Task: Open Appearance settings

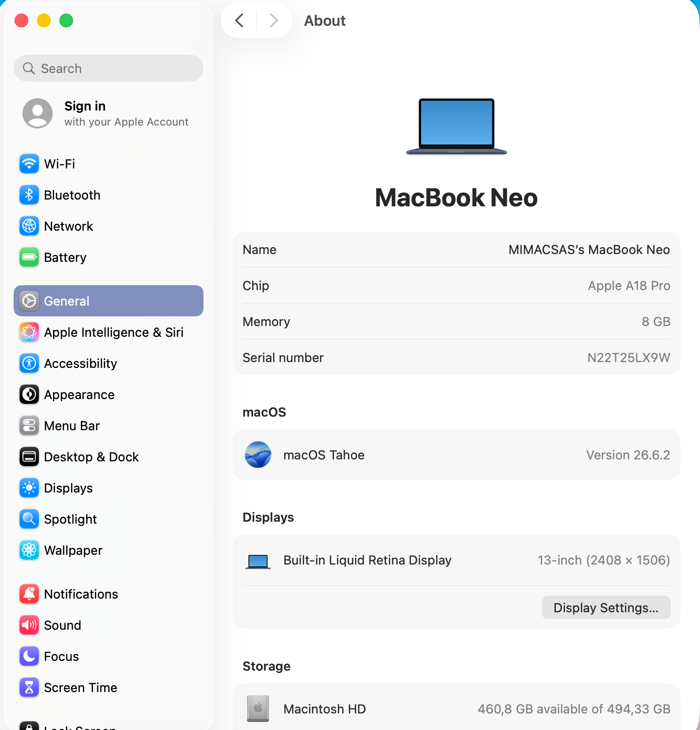Action: click(x=109, y=395)
